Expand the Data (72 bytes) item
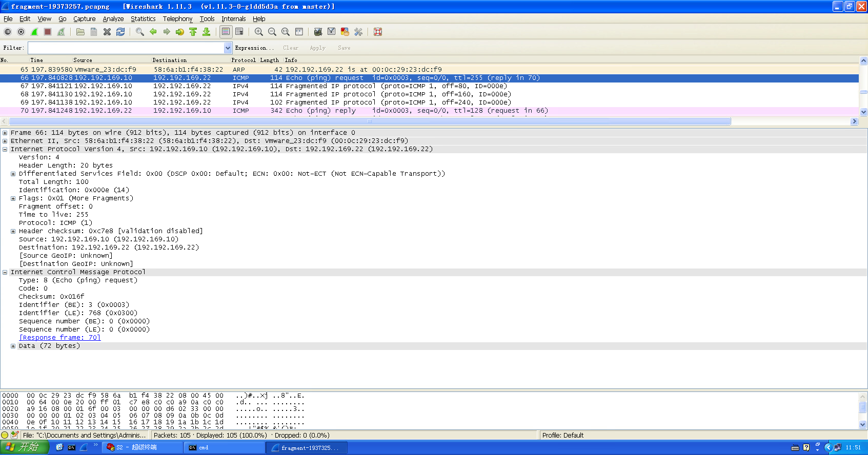Screen dimensions: 868x455 pyautogui.click(x=13, y=346)
